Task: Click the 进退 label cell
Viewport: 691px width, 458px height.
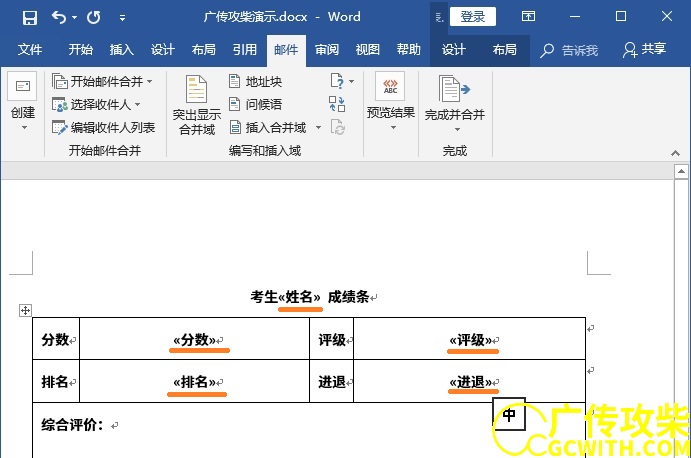Action: (x=332, y=381)
